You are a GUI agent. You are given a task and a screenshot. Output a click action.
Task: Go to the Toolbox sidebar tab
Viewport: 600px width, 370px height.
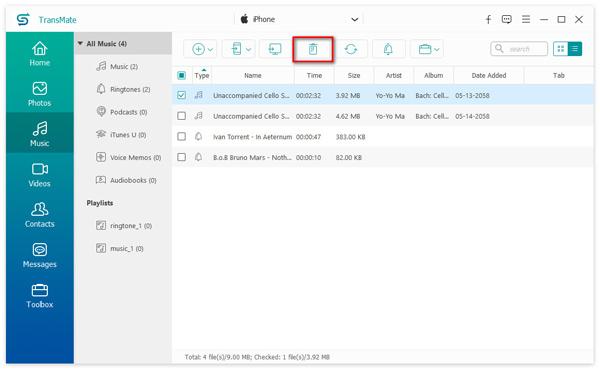pyautogui.click(x=39, y=295)
